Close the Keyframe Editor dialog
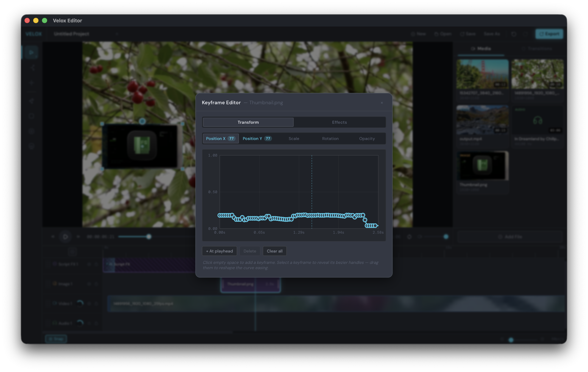Viewport: 588px width, 372px height. 382,103
